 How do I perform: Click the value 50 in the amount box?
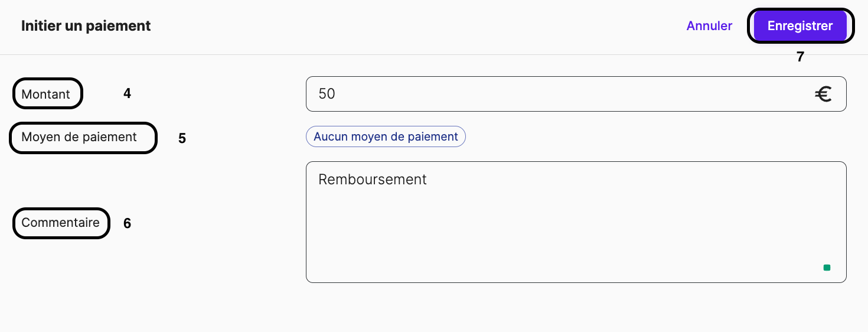click(x=327, y=94)
